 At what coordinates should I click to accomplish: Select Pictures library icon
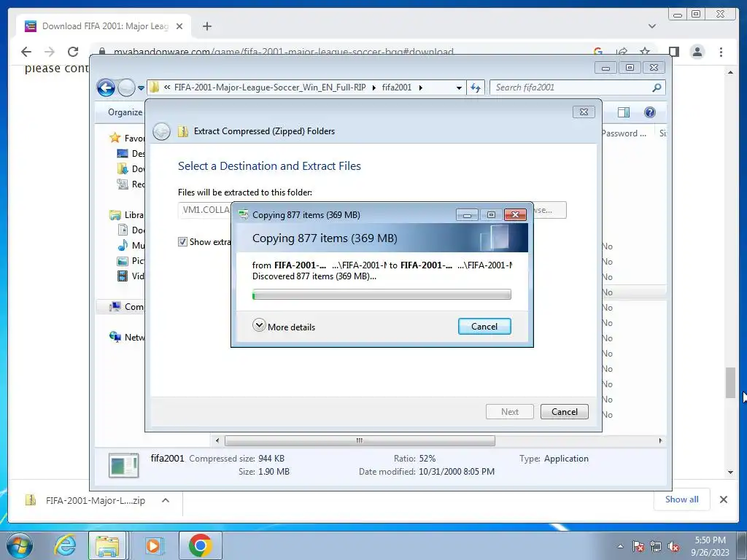click(x=123, y=261)
